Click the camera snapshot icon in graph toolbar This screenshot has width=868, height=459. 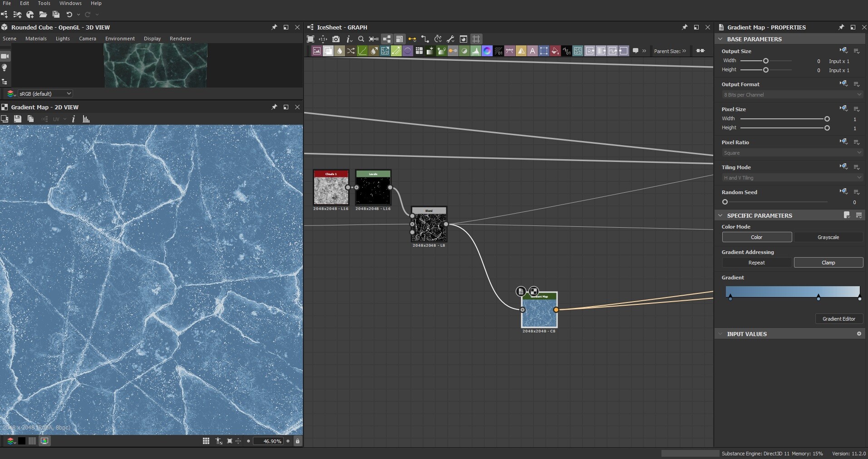[336, 39]
